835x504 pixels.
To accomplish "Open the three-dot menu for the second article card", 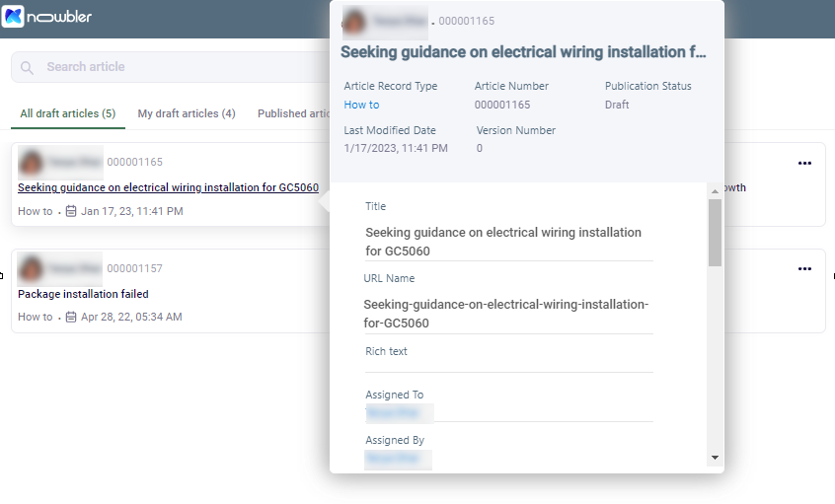I will coord(804,268).
